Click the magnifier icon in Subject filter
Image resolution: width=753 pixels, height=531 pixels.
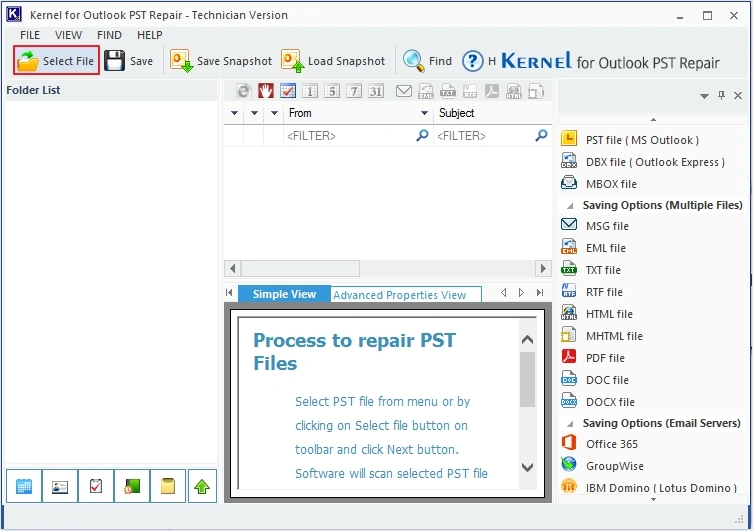click(542, 135)
